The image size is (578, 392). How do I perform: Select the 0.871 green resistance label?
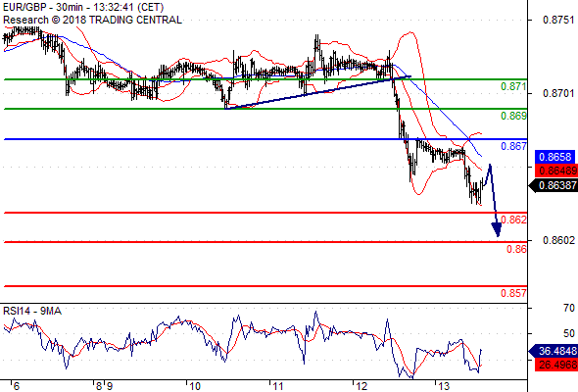pos(513,86)
